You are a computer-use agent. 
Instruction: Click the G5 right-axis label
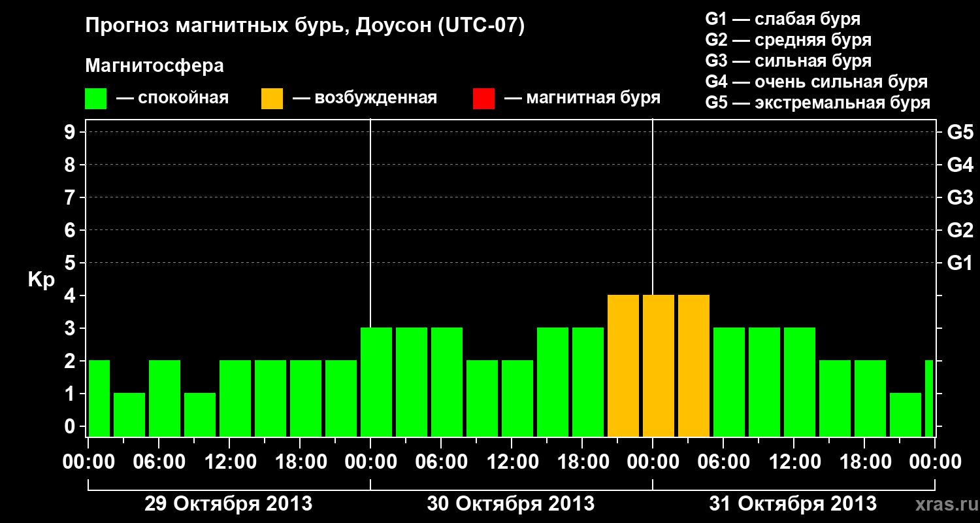coord(960,132)
